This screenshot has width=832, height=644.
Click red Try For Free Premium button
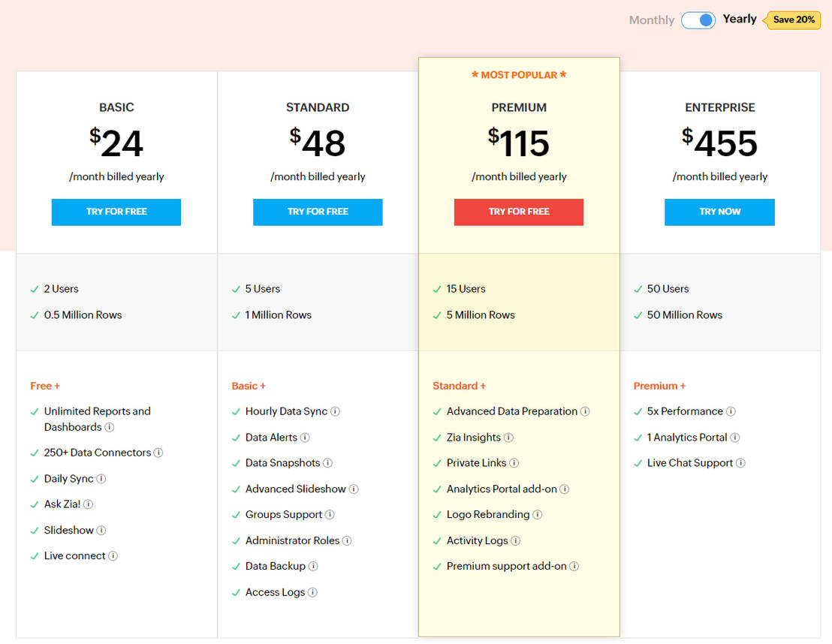tap(519, 212)
